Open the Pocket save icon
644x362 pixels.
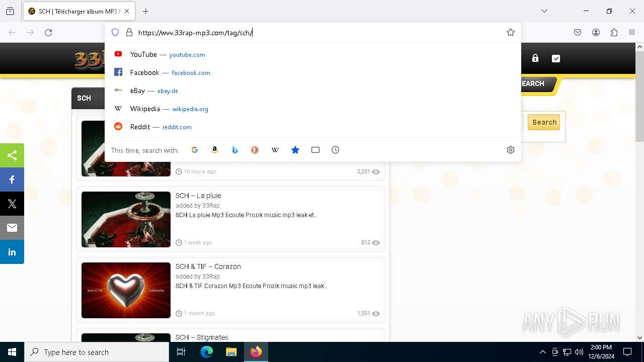coord(578,32)
